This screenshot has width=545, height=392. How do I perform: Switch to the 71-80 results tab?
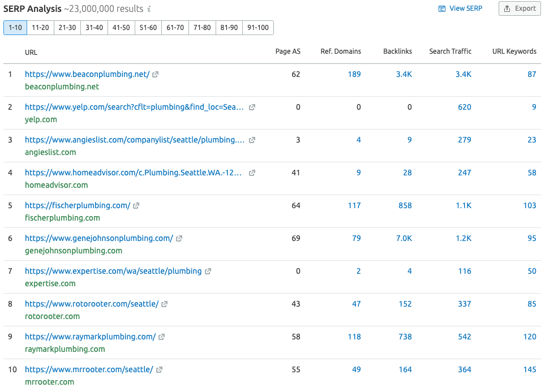pos(202,28)
